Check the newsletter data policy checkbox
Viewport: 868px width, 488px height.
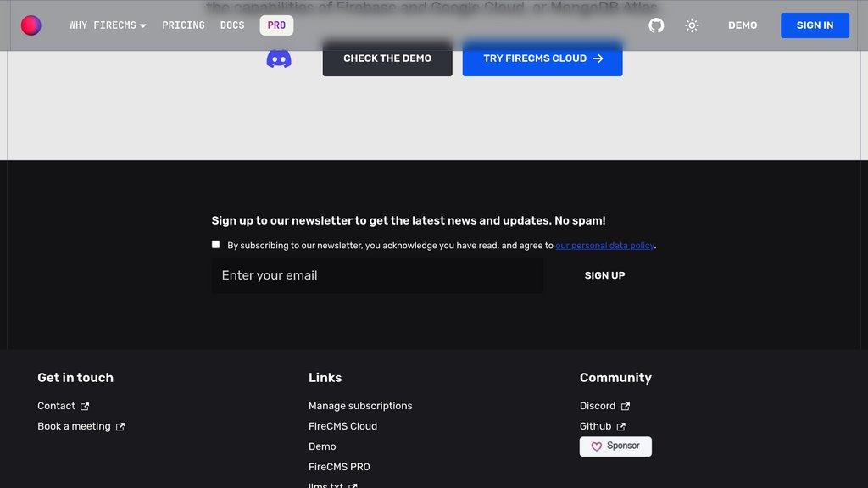(215, 244)
